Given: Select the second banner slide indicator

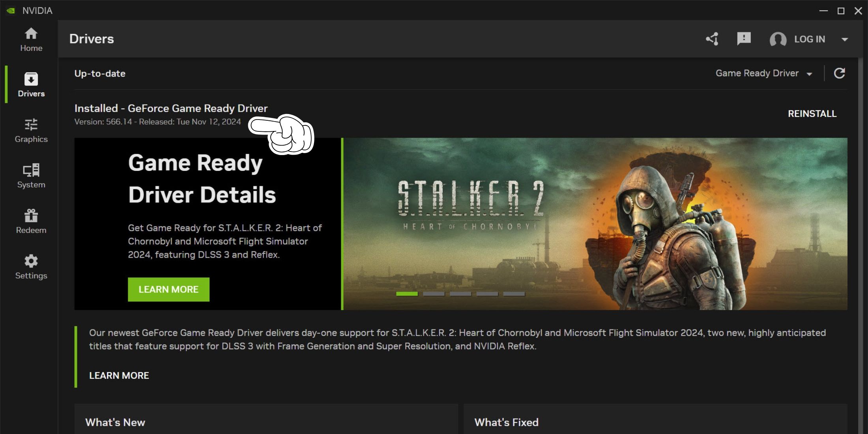Looking at the screenshot, I should [434, 294].
